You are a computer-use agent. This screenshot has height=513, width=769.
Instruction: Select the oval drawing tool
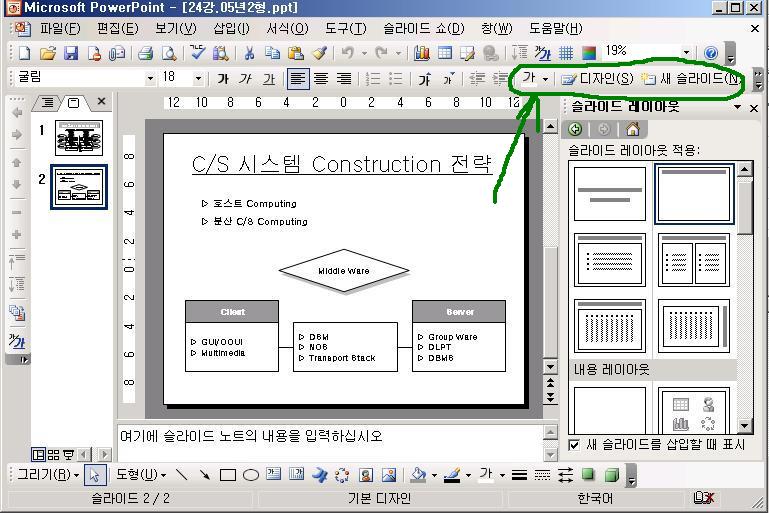251,475
